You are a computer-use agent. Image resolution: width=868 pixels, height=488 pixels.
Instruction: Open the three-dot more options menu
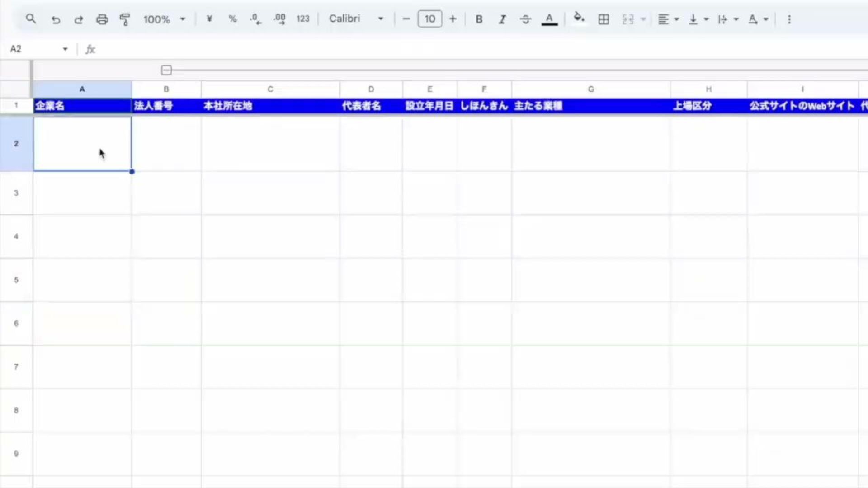click(789, 19)
